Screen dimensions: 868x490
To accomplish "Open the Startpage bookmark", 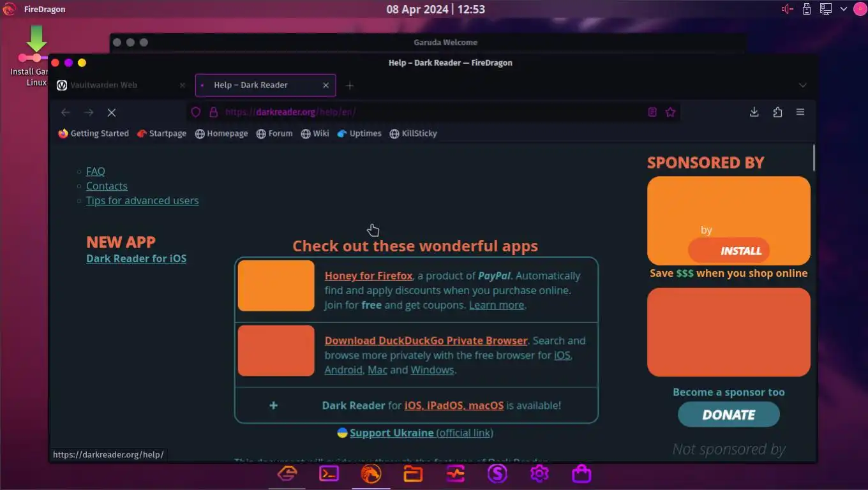I will 162,133.
